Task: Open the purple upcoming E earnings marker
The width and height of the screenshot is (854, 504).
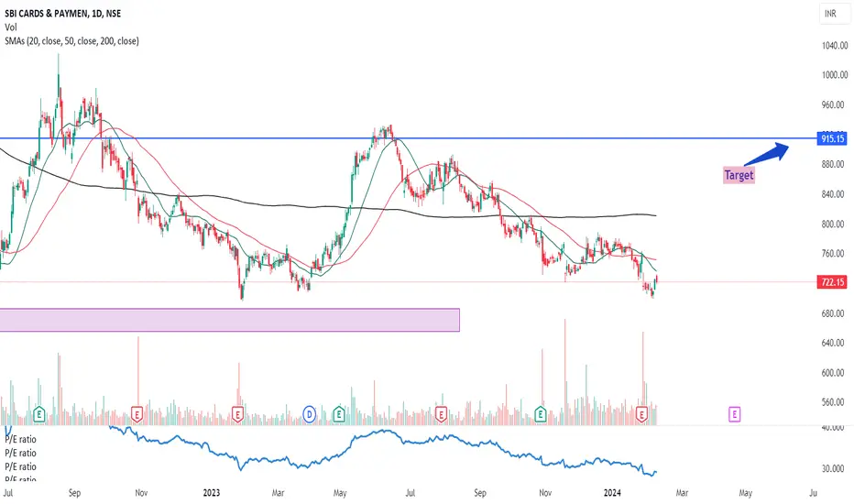Action: (x=734, y=414)
